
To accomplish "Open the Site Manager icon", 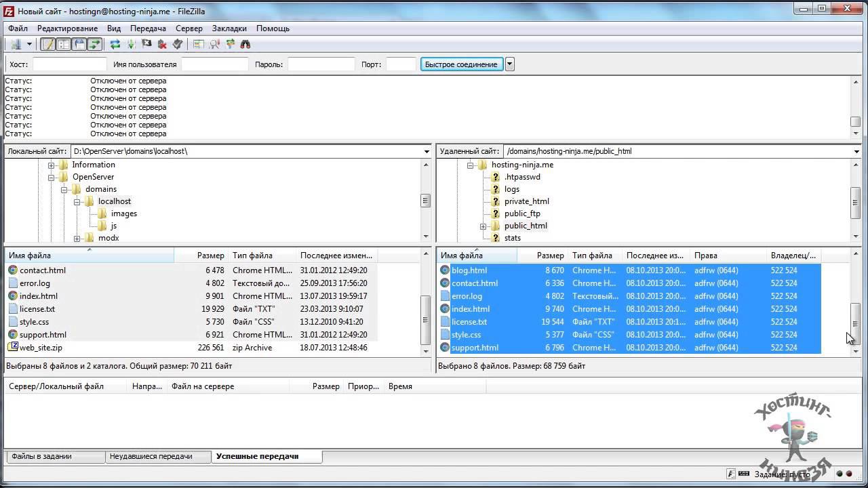I will tap(15, 44).
